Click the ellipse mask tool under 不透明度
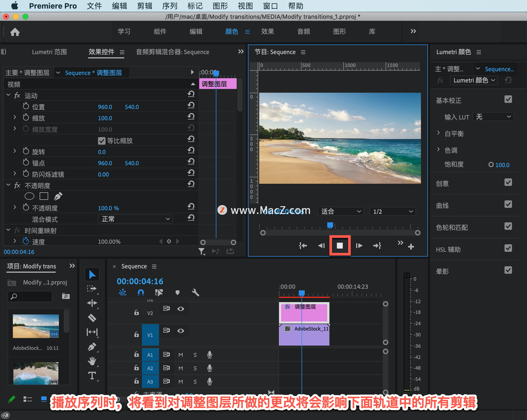 pos(29,196)
